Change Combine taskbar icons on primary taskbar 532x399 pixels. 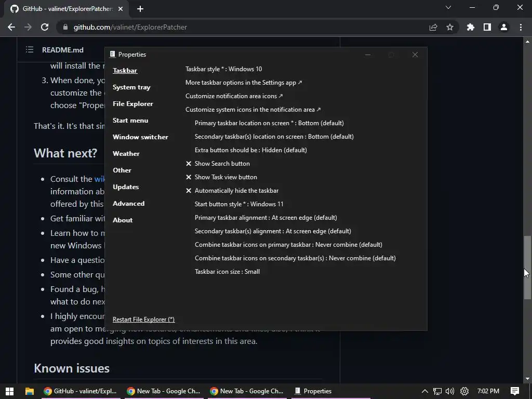tap(288, 245)
